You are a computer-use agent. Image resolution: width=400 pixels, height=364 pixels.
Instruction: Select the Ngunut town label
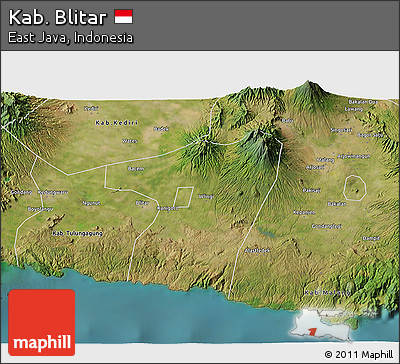(x=91, y=203)
